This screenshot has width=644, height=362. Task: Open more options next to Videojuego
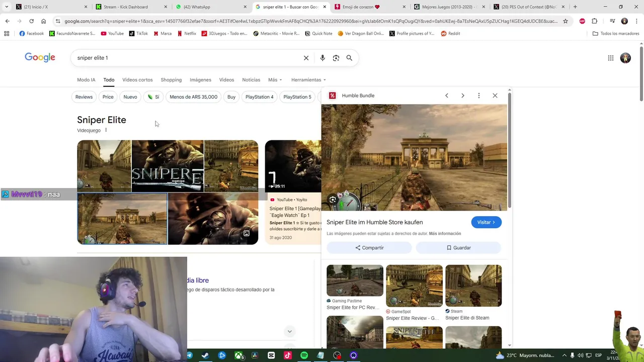(106, 130)
